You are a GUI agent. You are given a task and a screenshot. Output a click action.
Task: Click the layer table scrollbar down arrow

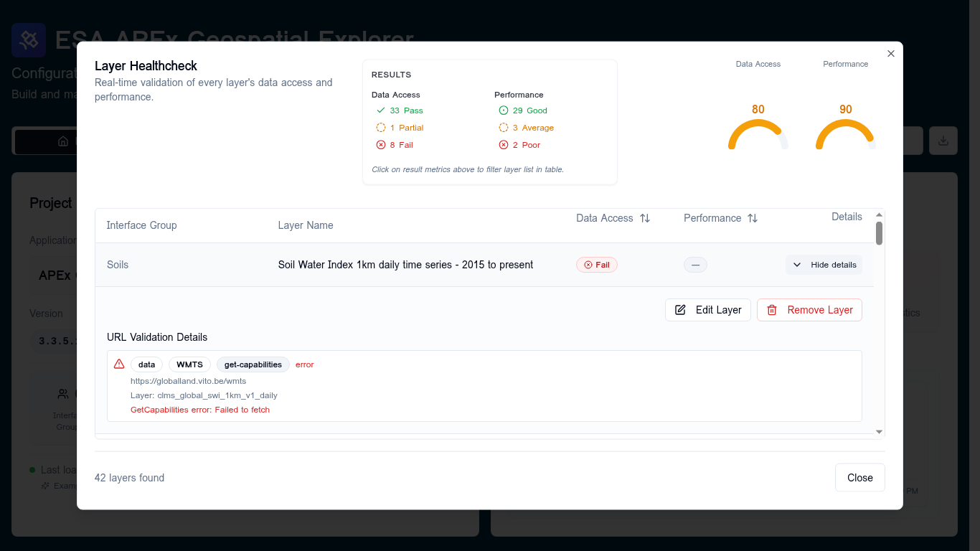[x=879, y=432]
